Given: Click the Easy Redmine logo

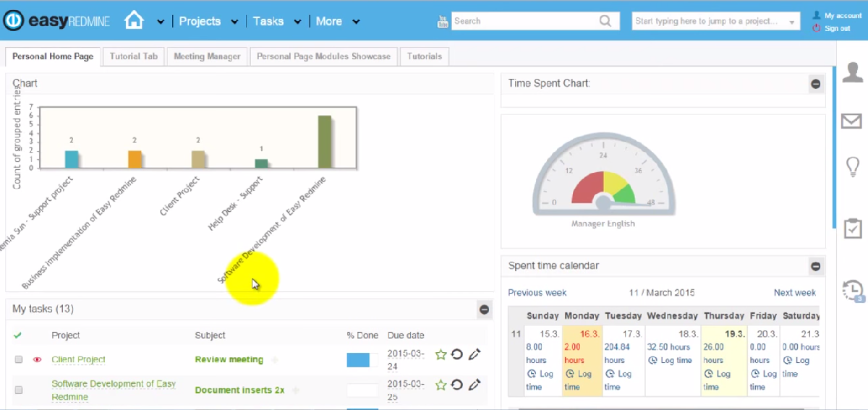Looking at the screenshot, I should 56,21.
